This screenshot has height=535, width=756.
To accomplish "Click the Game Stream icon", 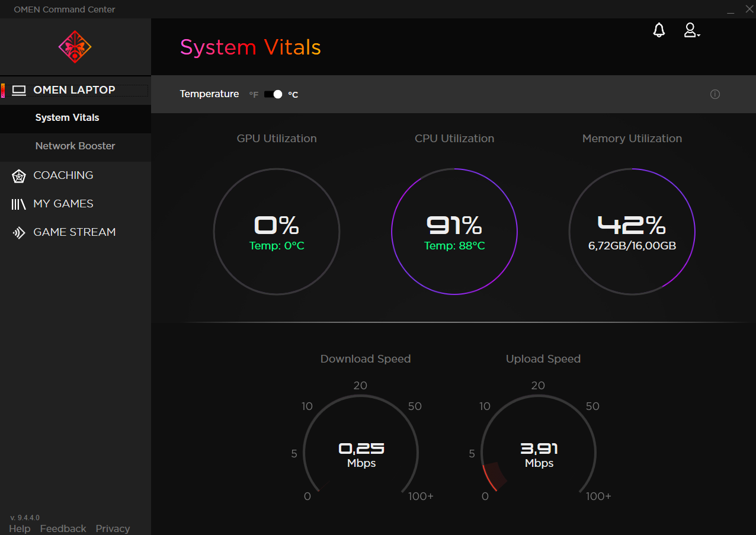I will (20, 232).
